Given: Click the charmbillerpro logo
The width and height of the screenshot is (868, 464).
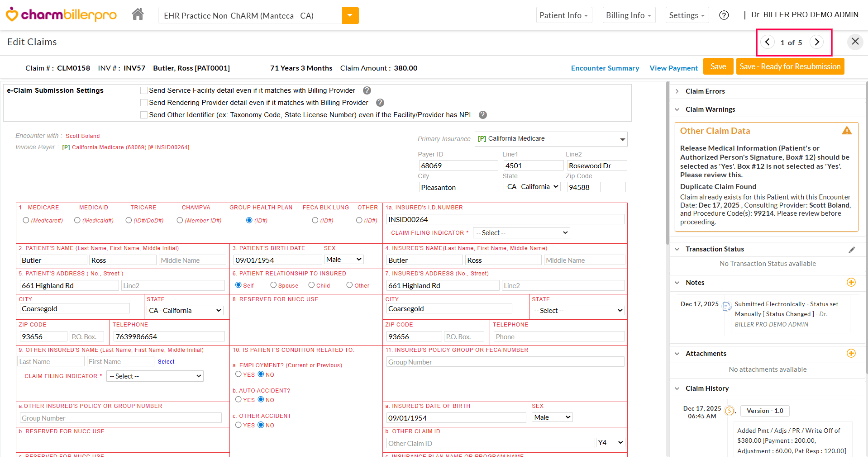Looking at the screenshot, I should pos(61,14).
